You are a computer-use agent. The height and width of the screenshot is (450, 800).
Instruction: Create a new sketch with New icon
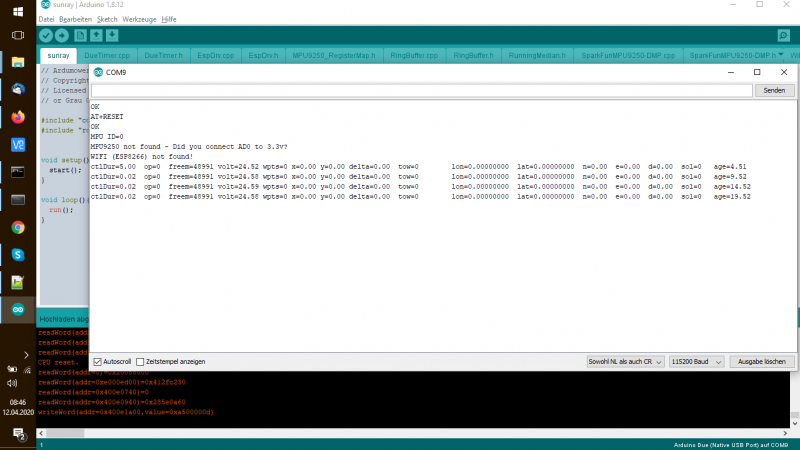click(80, 35)
